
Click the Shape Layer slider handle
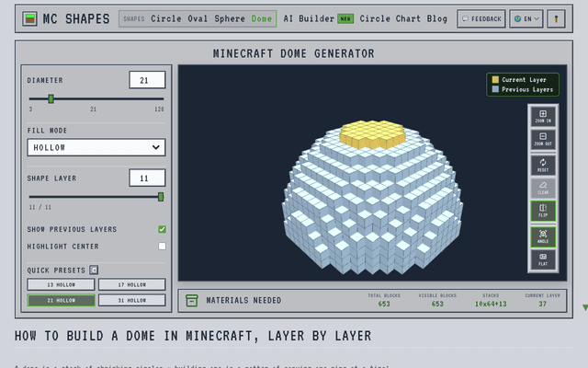[x=161, y=197]
